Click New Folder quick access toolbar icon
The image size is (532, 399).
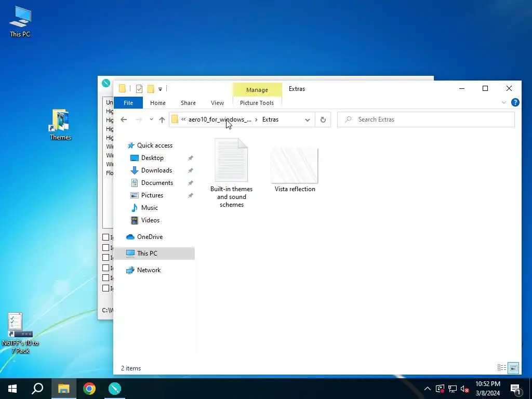point(151,89)
